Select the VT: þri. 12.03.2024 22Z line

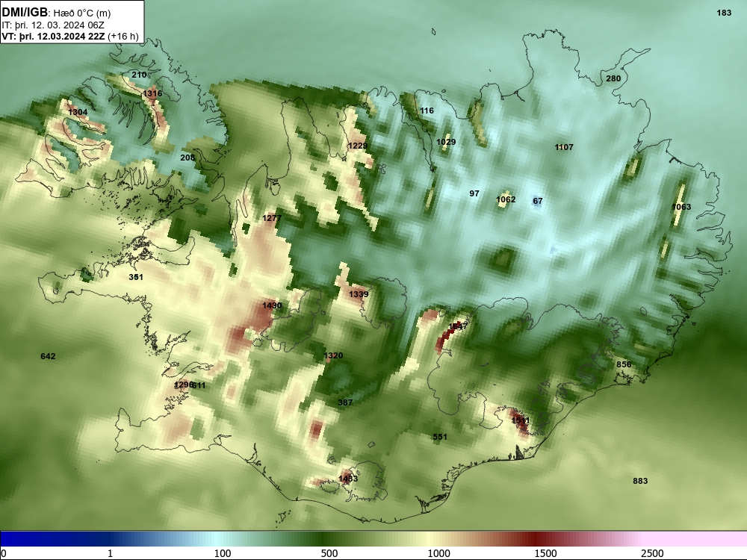[x=69, y=37]
